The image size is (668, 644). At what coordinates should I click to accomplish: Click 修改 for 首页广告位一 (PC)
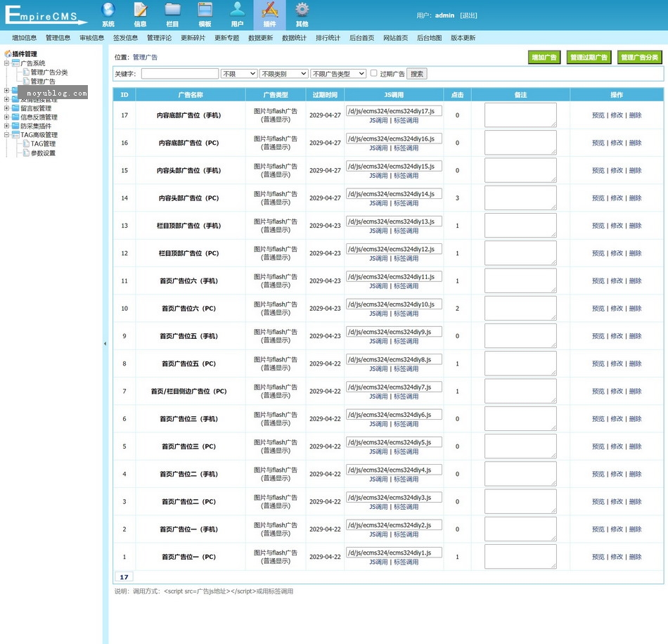pyautogui.click(x=617, y=557)
